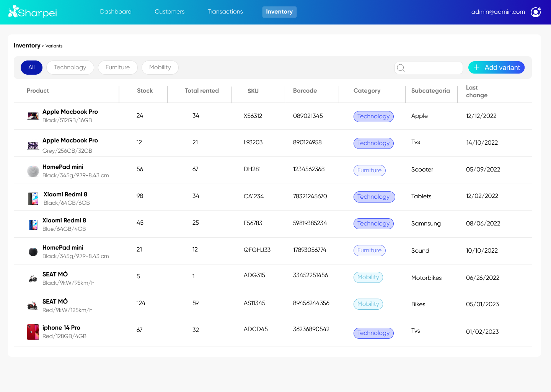Image resolution: width=551 pixels, height=392 pixels.
Task: Sort by the Stock column header
Action: click(145, 91)
